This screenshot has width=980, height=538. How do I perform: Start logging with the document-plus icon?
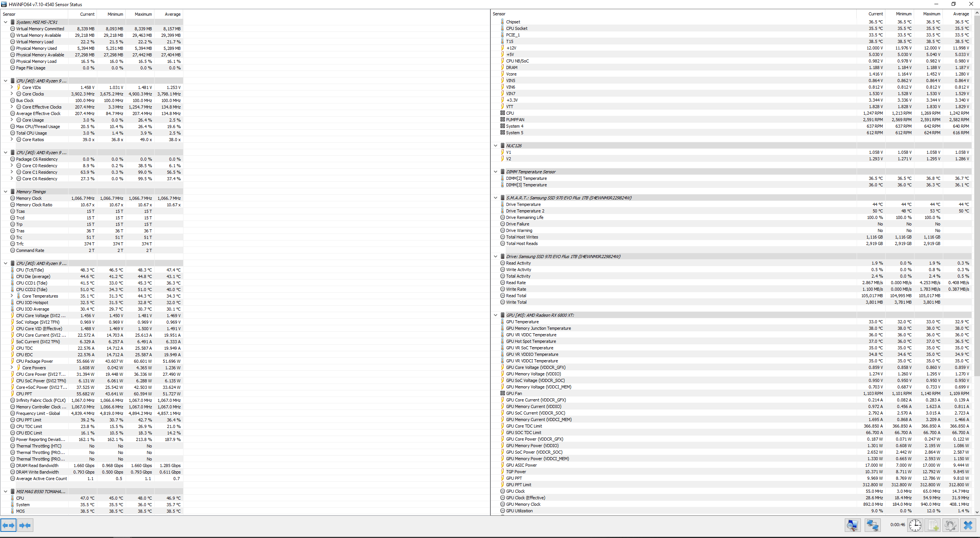pyautogui.click(x=932, y=525)
